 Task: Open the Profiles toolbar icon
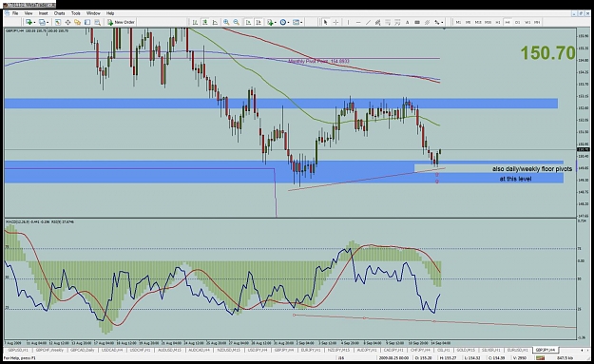(42, 23)
